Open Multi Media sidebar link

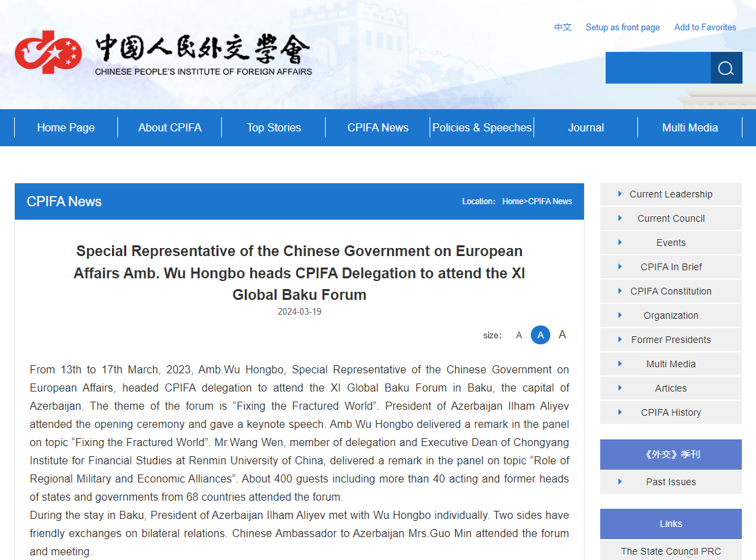click(670, 364)
